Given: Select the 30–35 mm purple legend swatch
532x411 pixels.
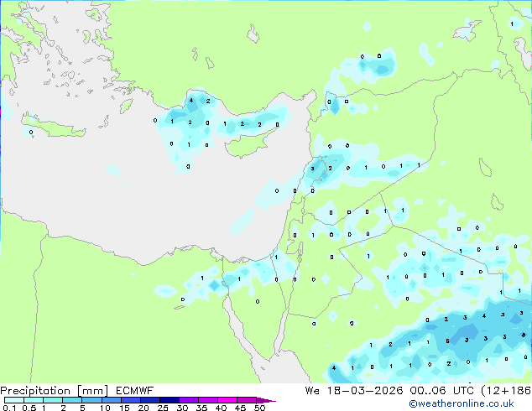Looking at the screenshot, I should point(188,400).
